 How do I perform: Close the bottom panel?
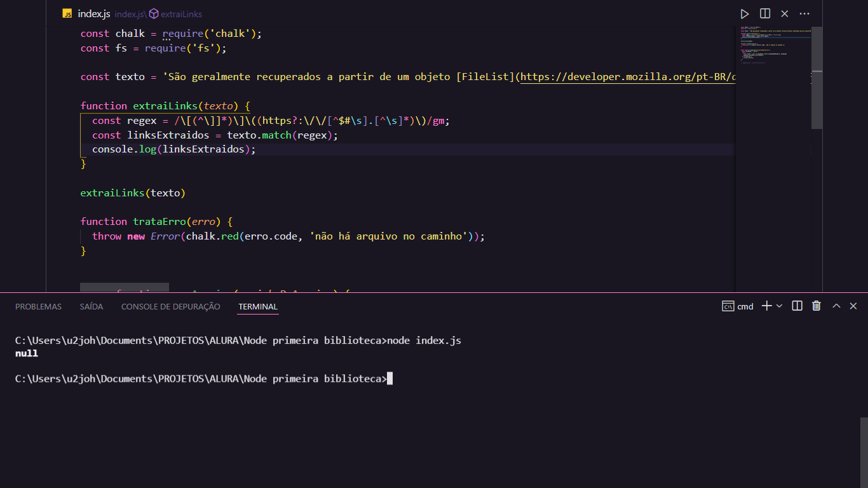click(853, 306)
